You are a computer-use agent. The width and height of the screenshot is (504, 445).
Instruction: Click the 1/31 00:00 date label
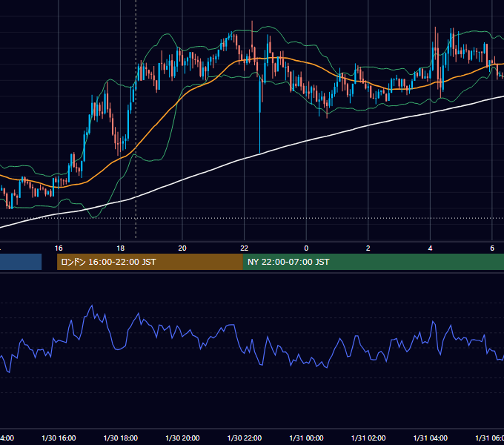pyautogui.click(x=306, y=438)
